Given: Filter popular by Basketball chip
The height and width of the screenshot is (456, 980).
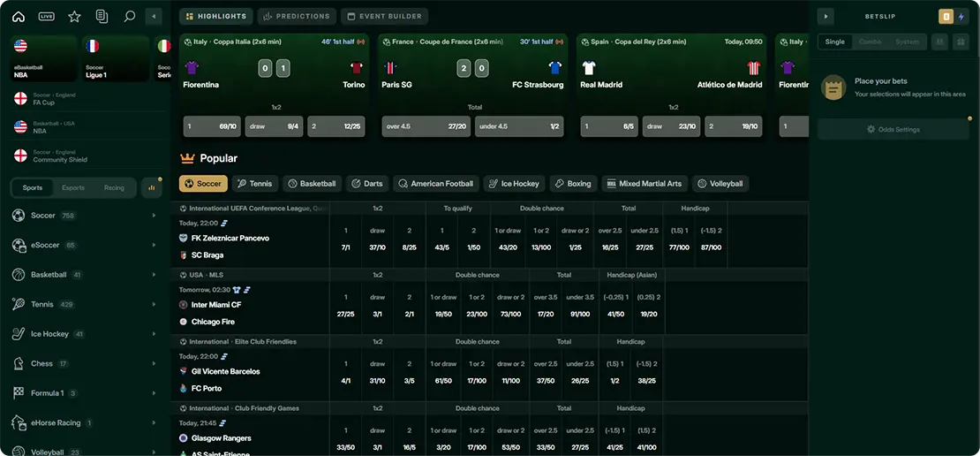Looking at the screenshot, I should click(312, 184).
